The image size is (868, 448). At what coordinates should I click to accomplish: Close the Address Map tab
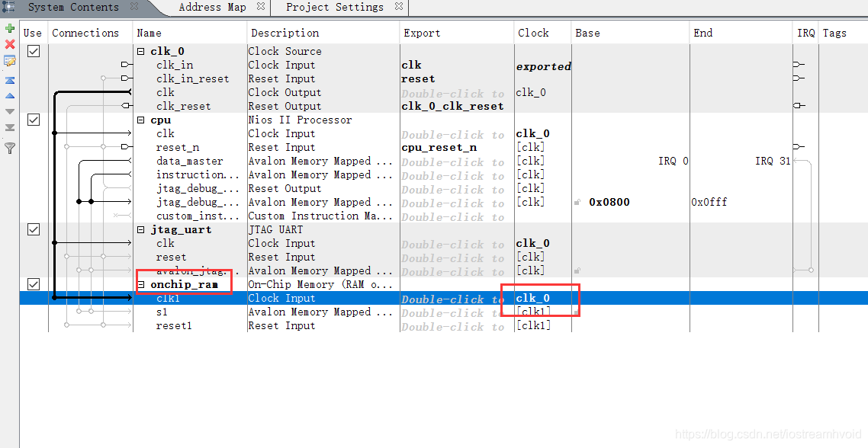[x=261, y=7]
